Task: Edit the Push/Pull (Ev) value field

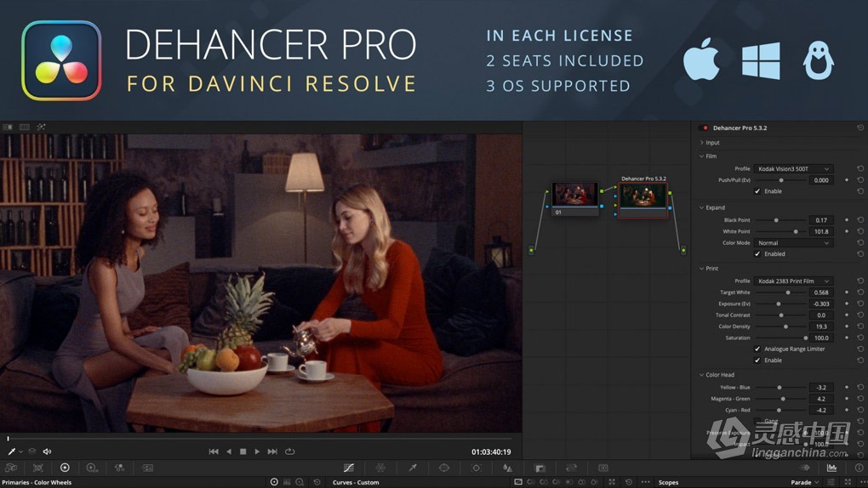Action: tap(821, 180)
